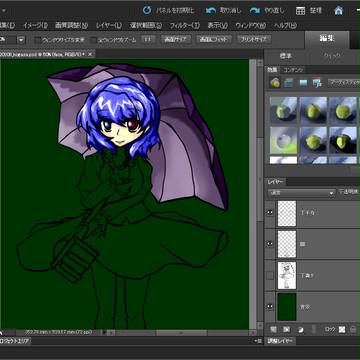
Task: Select third filter thumbnail in top row
Action: [343, 110]
